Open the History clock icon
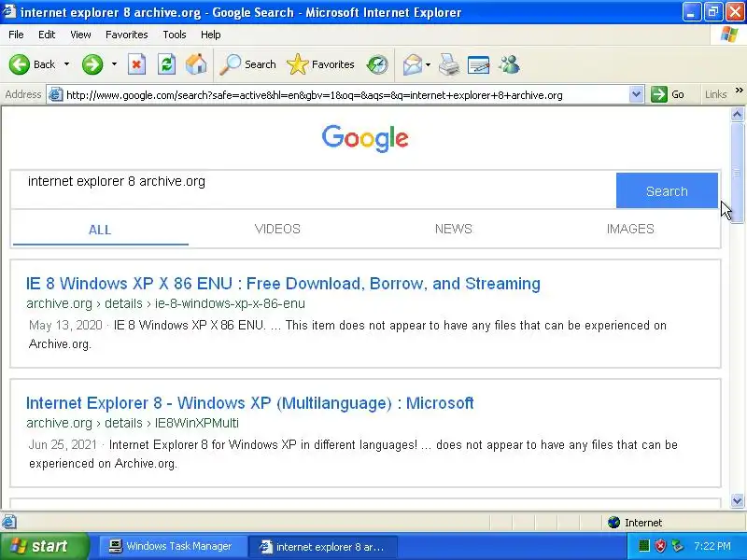Viewport: 747px width, 560px height. pos(377,64)
